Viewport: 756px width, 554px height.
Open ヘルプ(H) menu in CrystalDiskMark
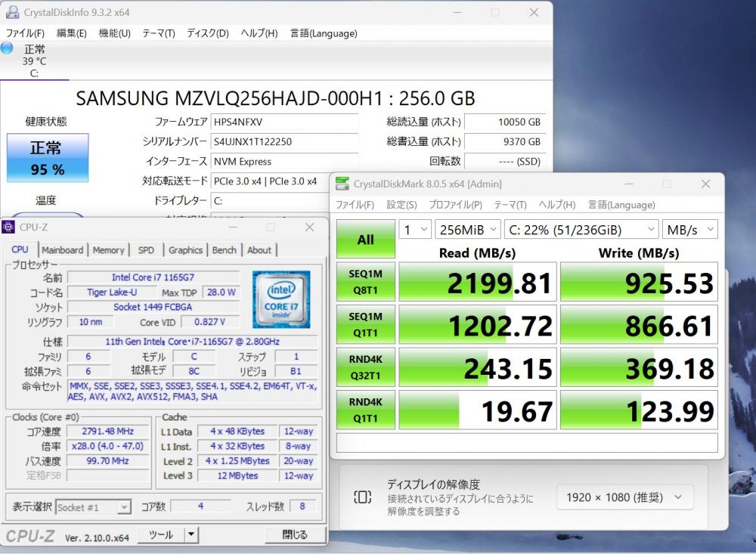557,205
